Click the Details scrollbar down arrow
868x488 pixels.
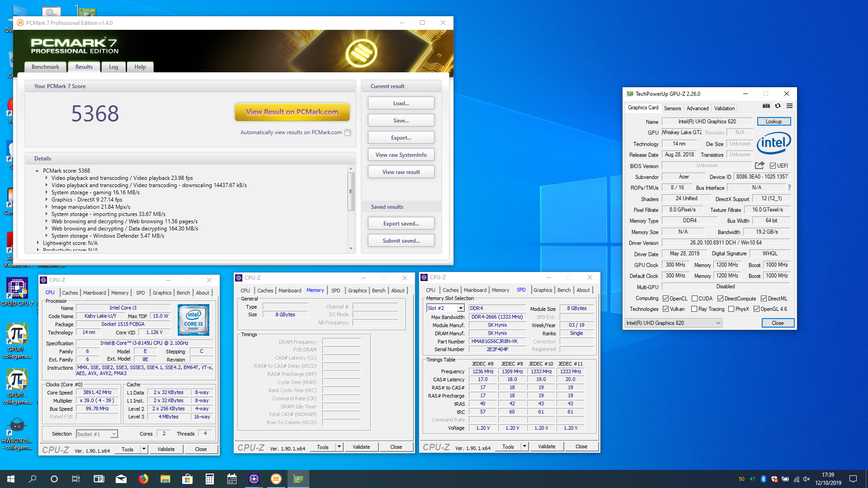pos(351,249)
